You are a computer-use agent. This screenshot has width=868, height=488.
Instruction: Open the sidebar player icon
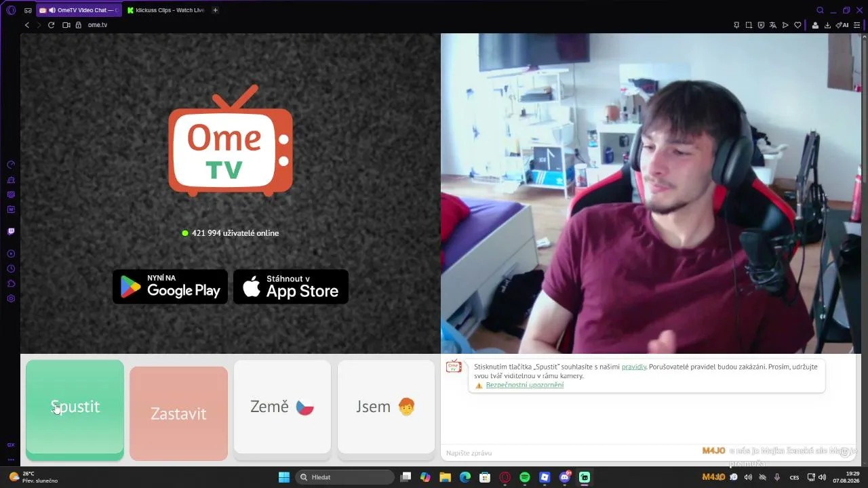pyautogui.click(x=11, y=253)
